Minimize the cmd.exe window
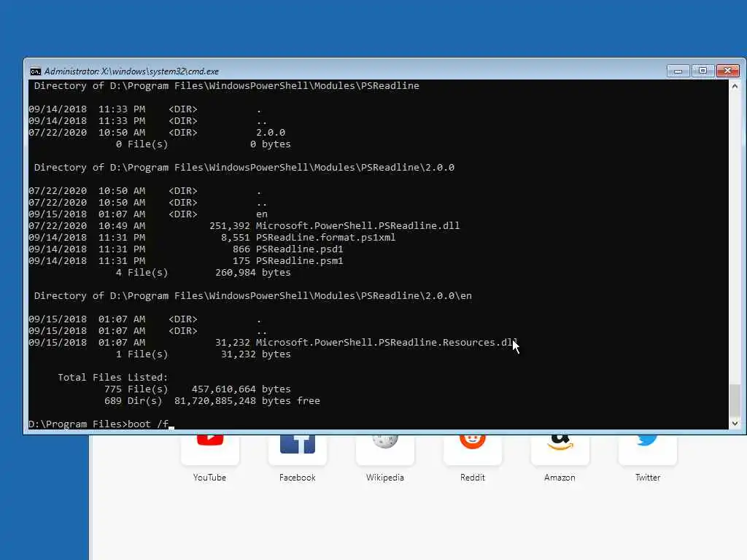 [x=678, y=71]
